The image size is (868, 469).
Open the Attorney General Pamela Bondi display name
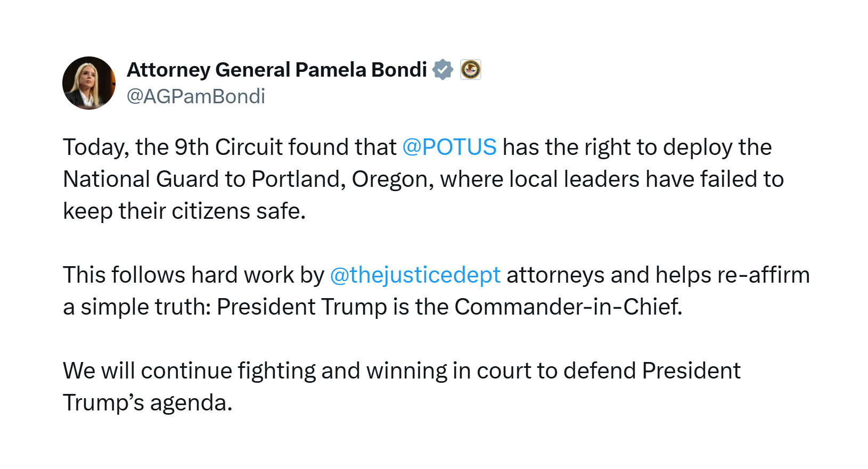click(276, 70)
